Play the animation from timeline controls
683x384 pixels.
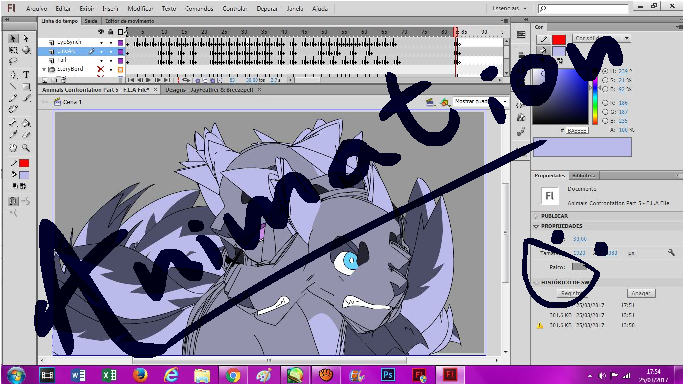[x=148, y=80]
